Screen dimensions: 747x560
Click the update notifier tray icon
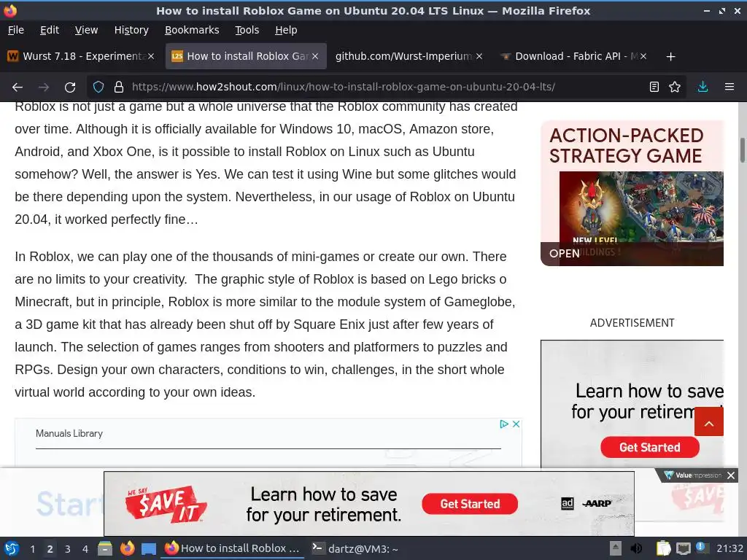[x=700, y=548]
